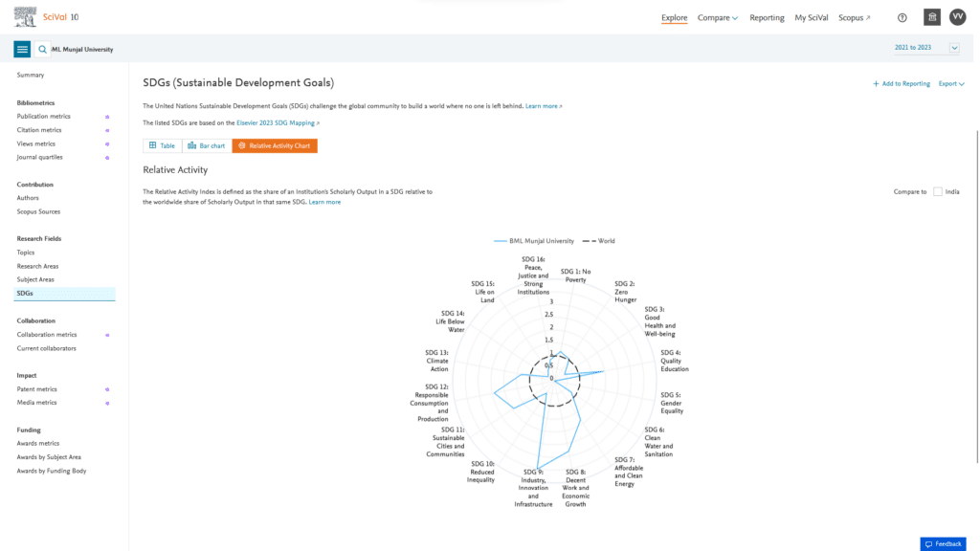Click the purple dot next to Media metrics
Viewport: 980px width, 551px height.
coord(107,403)
